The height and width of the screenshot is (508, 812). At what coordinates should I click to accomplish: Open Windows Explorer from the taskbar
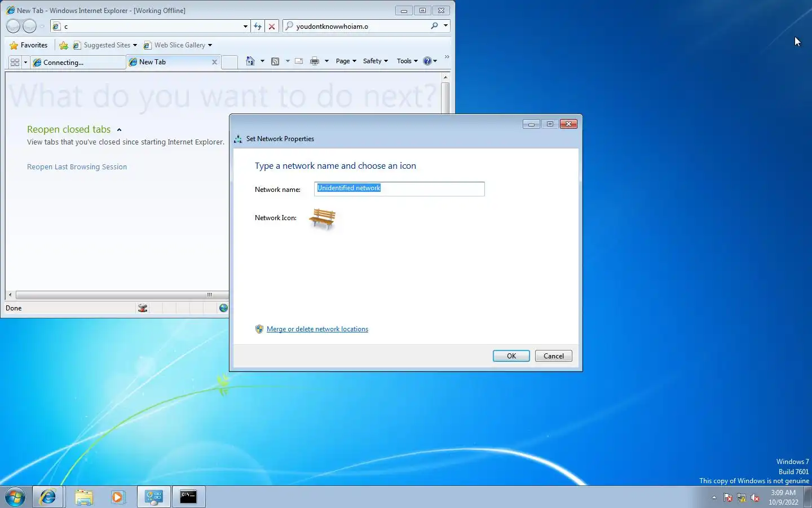point(83,497)
